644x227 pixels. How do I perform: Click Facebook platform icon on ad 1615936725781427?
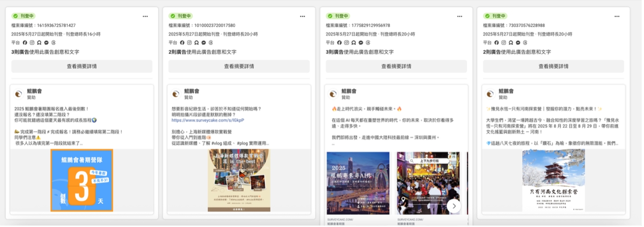[x=25, y=43]
